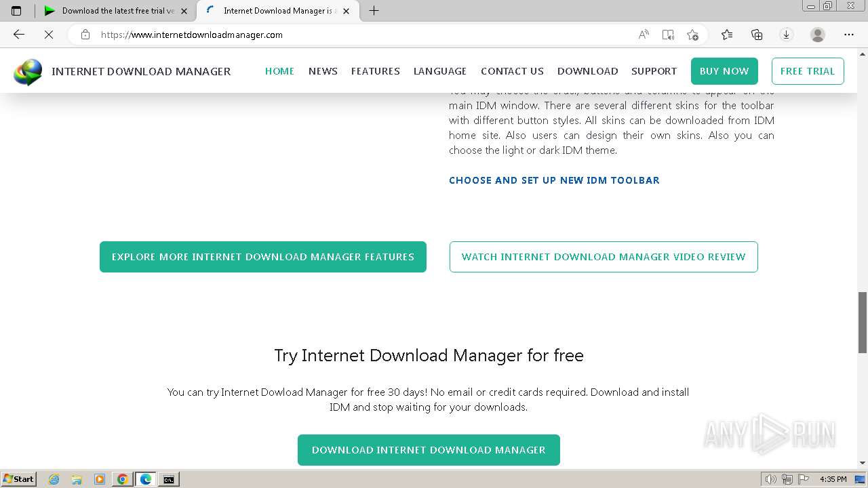Open the tab actions menu icon

coord(16,11)
